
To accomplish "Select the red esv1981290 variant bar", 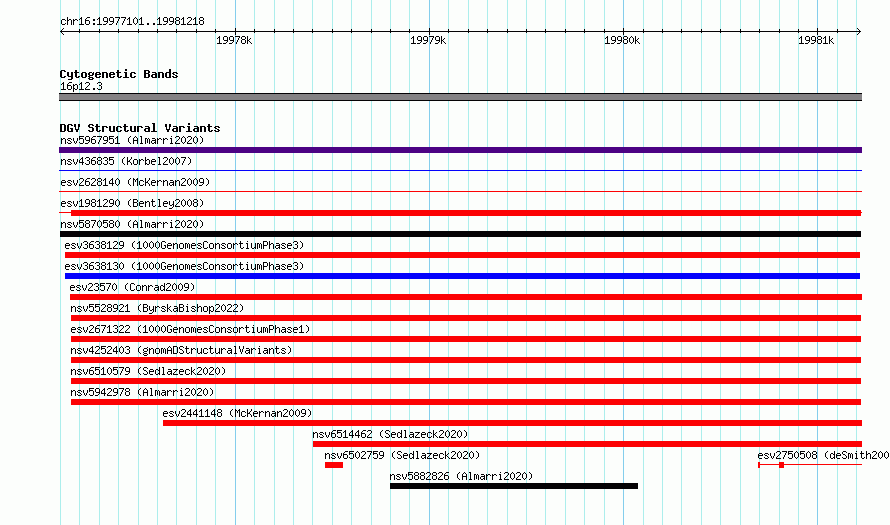I will 466,213.
